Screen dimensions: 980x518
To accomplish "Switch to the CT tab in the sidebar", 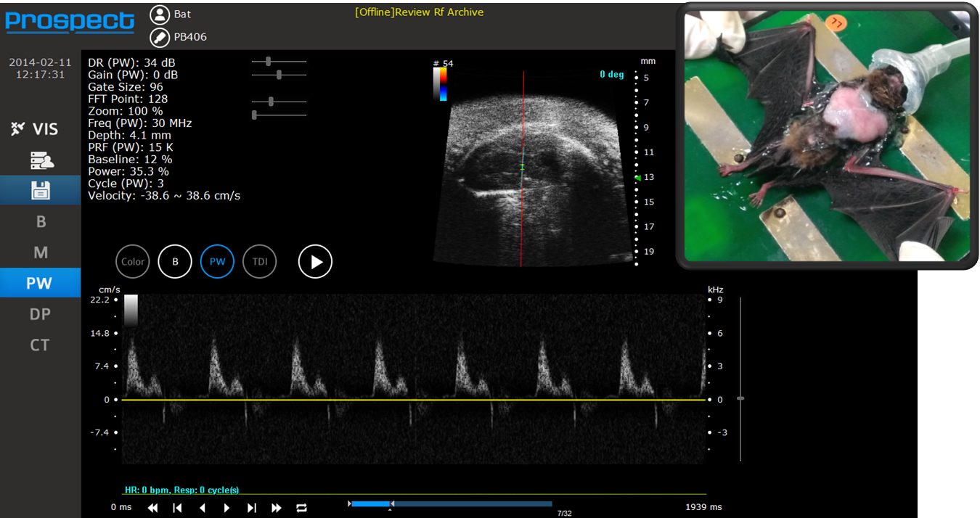I will click(x=41, y=345).
